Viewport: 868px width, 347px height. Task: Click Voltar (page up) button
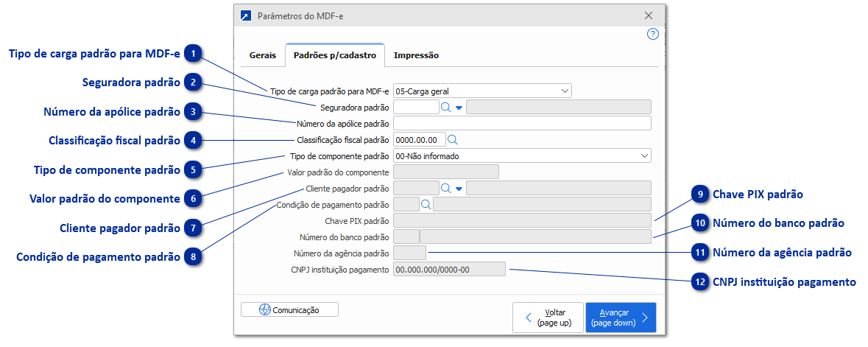pyautogui.click(x=548, y=318)
